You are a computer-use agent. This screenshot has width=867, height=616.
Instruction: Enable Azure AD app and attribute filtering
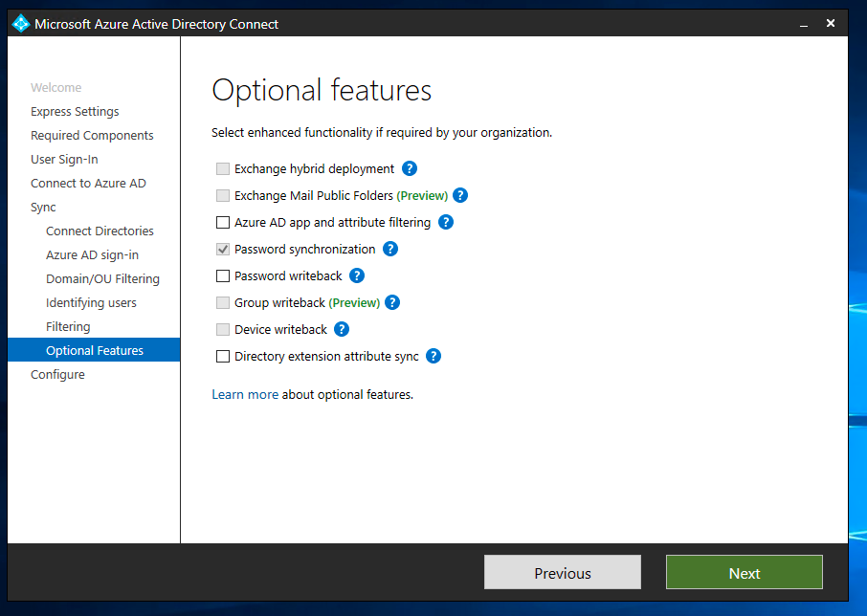(223, 222)
